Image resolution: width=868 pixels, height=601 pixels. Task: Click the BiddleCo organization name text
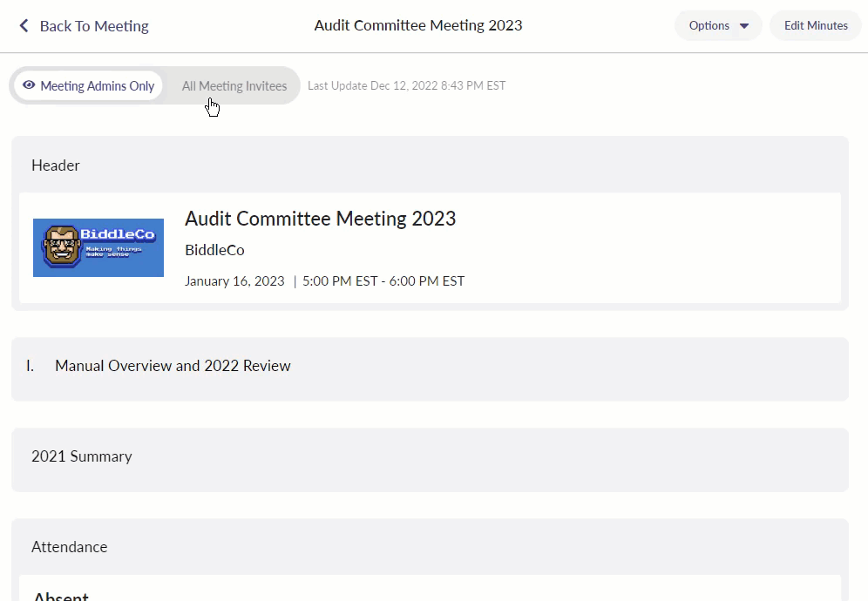click(214, 250)
